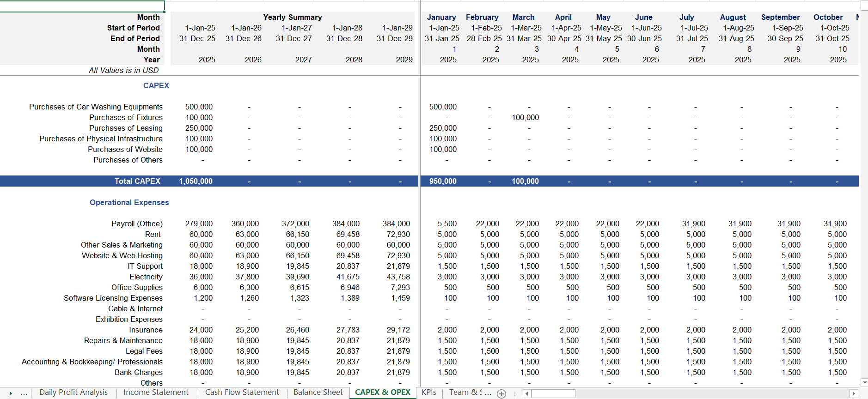Select Purchases of Car Washing Equipments label

pos(96,107)
